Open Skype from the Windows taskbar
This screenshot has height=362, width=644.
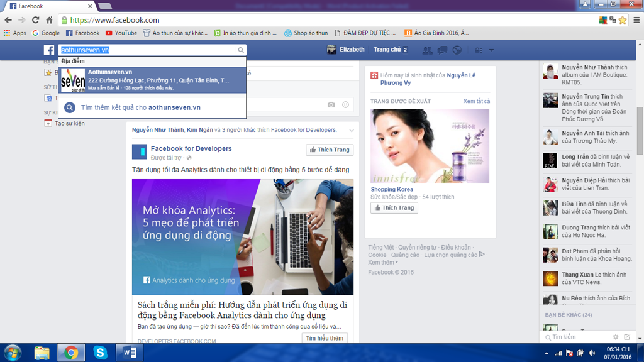coord(101,353)
